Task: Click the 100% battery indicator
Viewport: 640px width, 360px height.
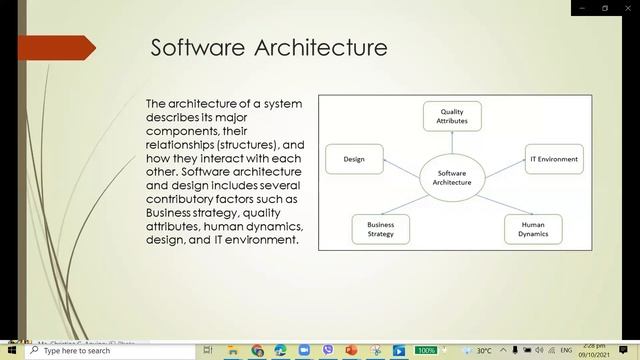Action: coord(426,351)
